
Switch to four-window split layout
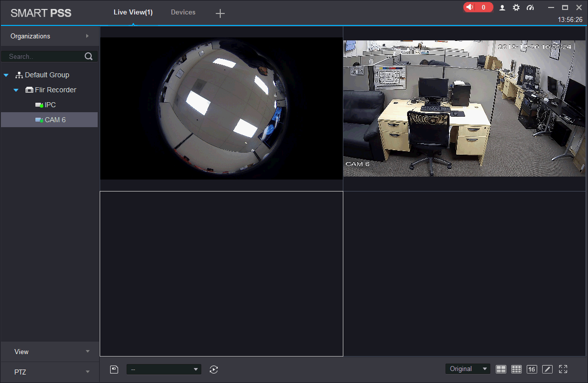pos(501,370)
